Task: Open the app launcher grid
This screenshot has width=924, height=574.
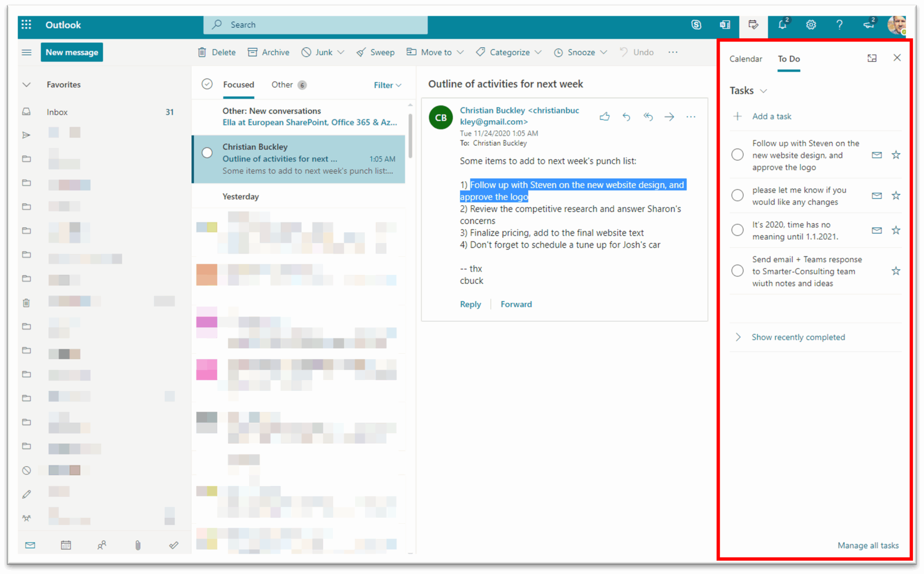Action: click(x=26, y=25)
